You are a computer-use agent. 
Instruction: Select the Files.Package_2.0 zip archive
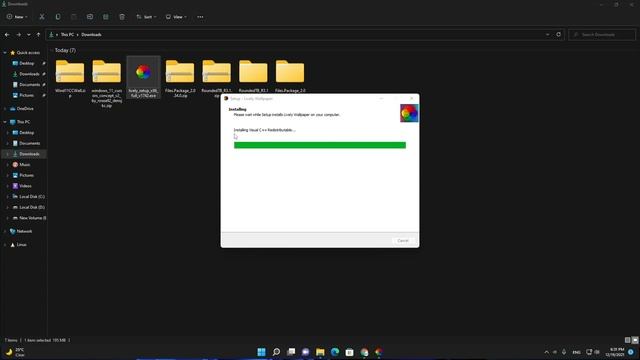180,78
